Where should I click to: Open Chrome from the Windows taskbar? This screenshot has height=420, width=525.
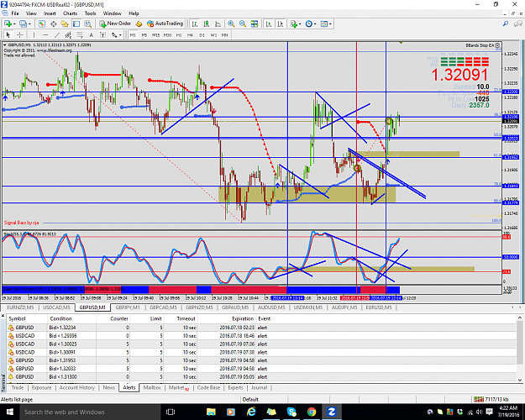312,412
